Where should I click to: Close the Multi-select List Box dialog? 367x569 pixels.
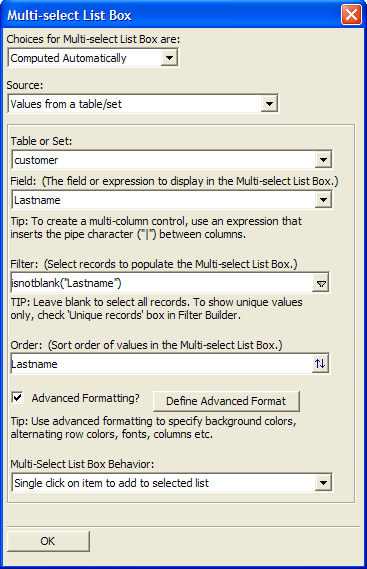point(351,15)
